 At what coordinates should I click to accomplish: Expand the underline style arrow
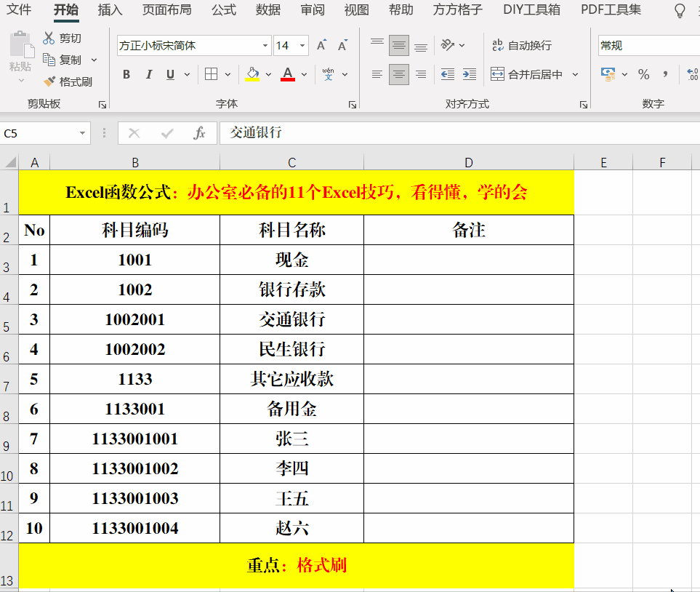pos(187,75)
